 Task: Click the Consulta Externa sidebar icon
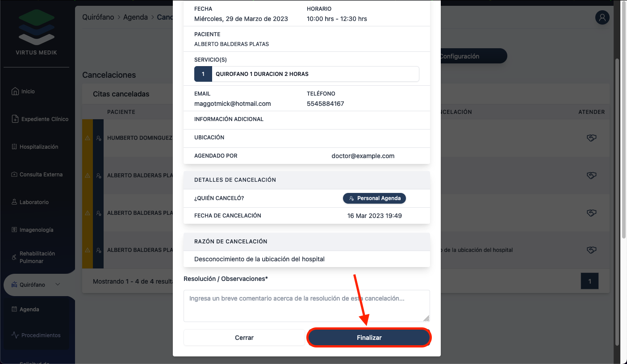click(x=14, y=175)
